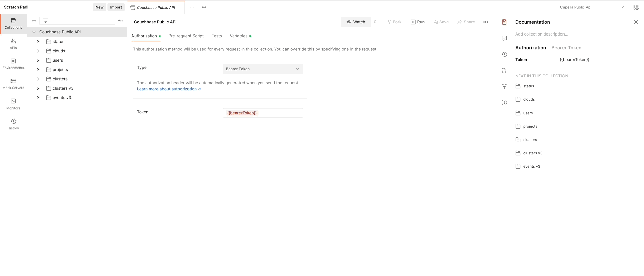
Task: Select the Couchbase Public API open tab
Action: (156, 7)
